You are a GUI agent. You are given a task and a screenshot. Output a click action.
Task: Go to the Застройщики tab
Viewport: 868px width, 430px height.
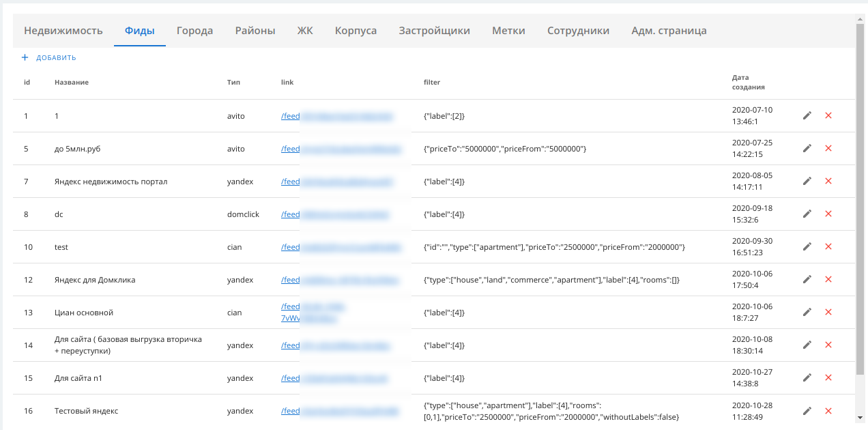click(x=434, y=31)
